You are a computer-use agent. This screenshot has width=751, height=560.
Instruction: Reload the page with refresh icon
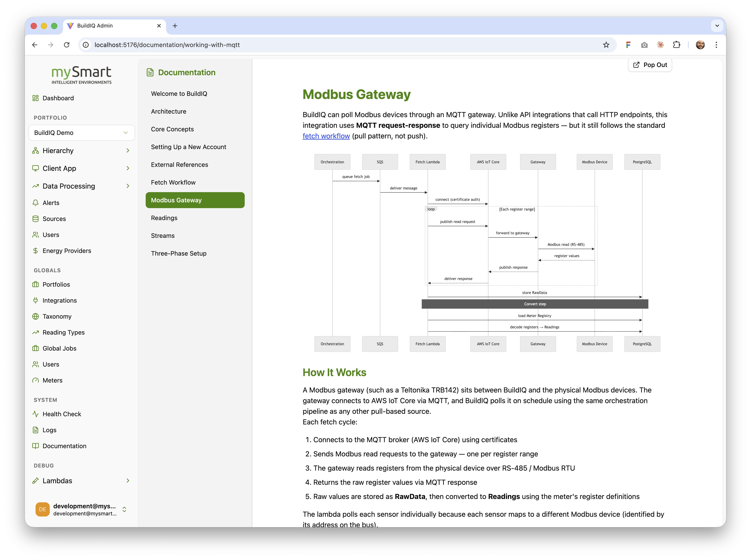pos(67,45)
